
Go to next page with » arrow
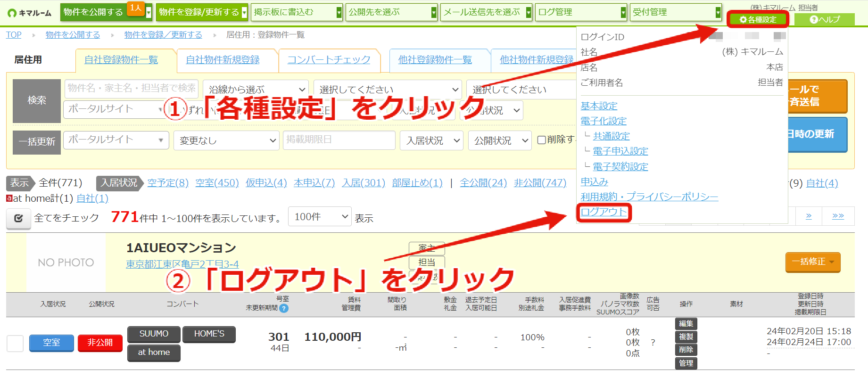coord(809,216)
